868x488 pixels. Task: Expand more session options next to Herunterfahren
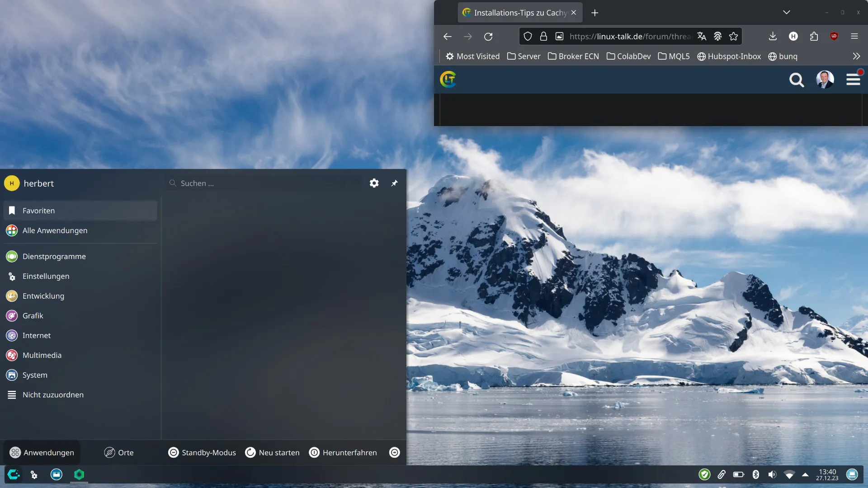tap(394, 452)
